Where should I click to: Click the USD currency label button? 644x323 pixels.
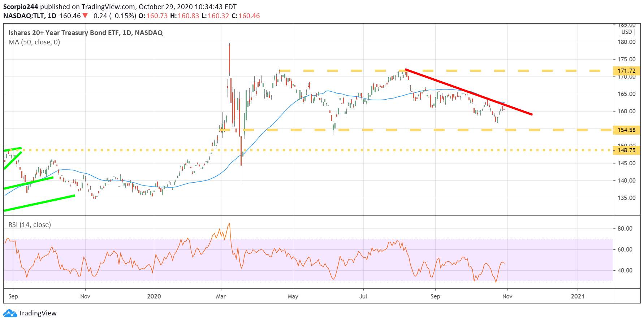point(627,32)
